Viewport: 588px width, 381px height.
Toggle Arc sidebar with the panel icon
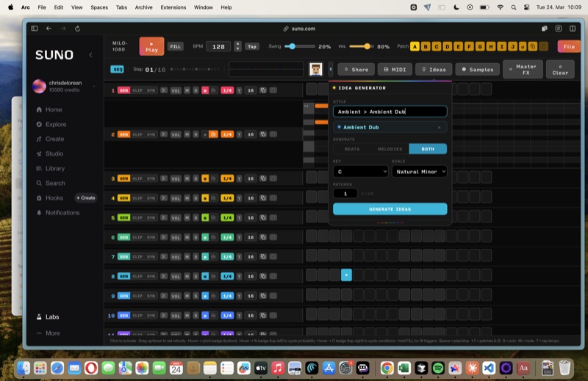(x=35, y=29)
